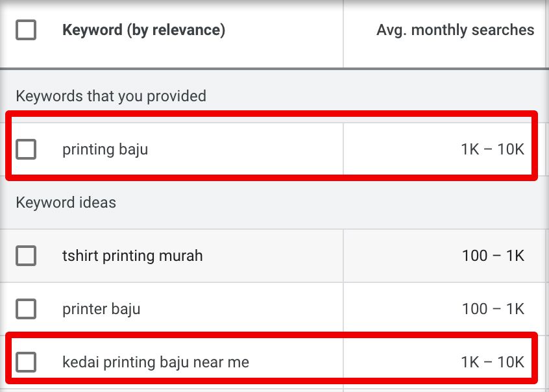This screenshot has height=392, width=549.
Task: Click the column divider beside Avg. monthly searches
Action: point(343,34)
